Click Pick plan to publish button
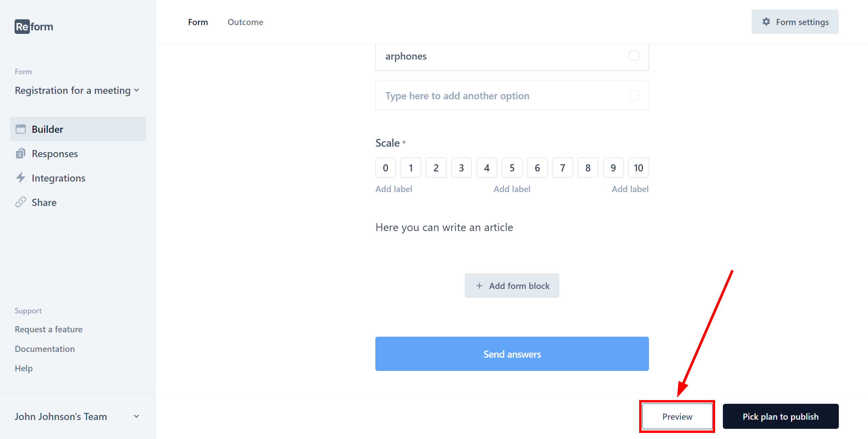The image size is (868, 439). pyautogui.click(x=780, y=417)
